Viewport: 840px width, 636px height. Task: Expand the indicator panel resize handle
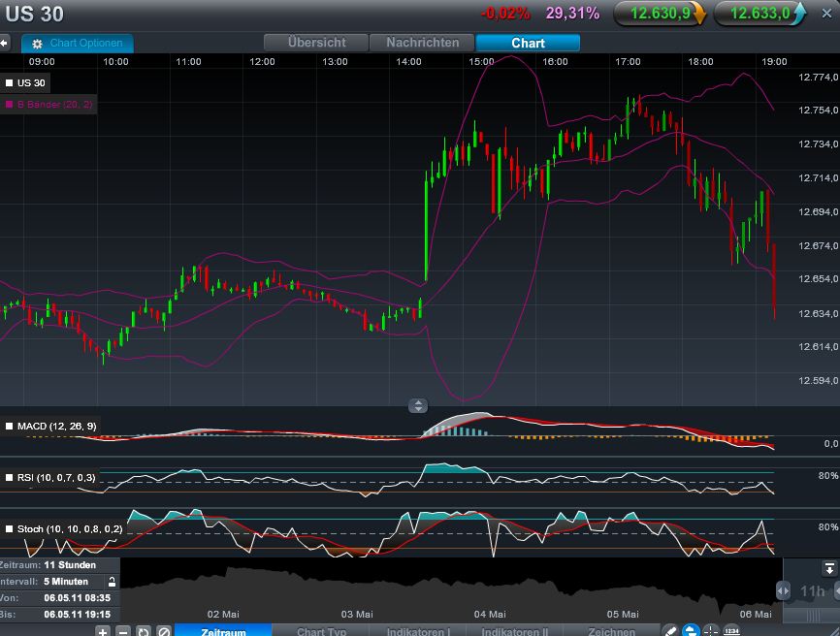[x=417, y=406]
